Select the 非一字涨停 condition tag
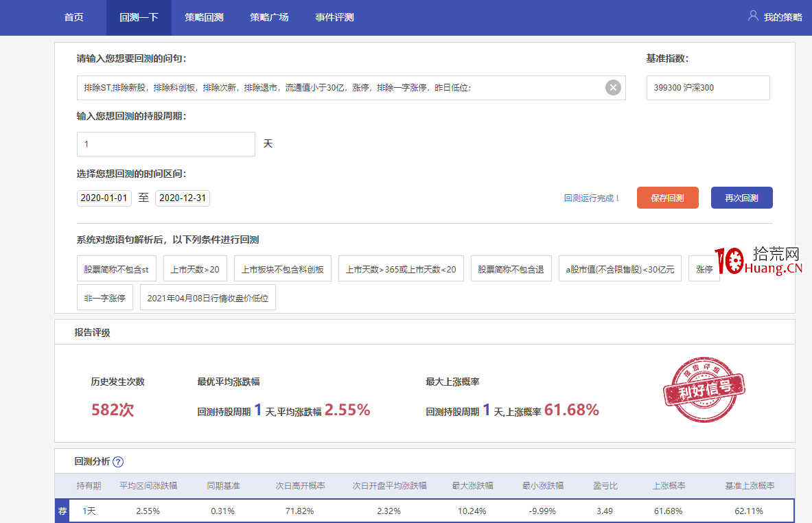 [x=104, y=297]
